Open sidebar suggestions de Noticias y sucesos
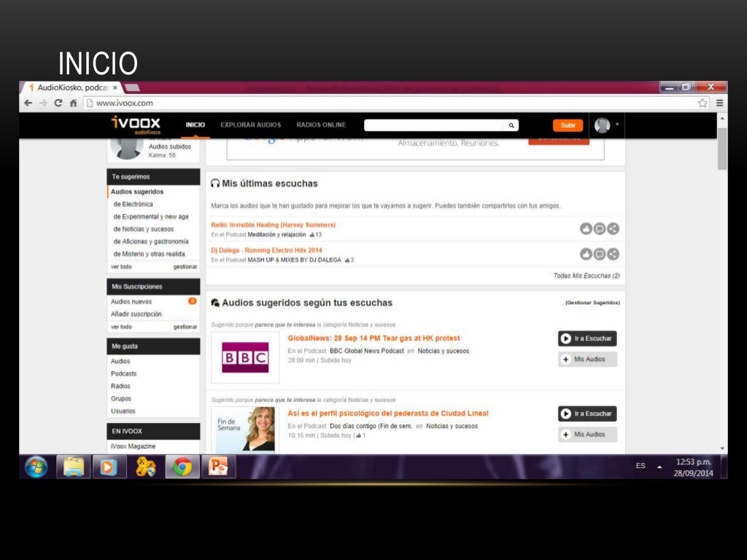747x560 pixels. coord(144,229)
